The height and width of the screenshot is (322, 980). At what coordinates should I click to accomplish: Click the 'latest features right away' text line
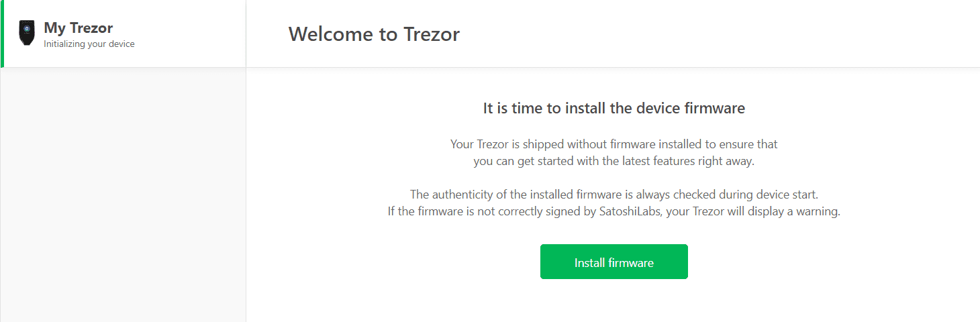click(614, 161)
